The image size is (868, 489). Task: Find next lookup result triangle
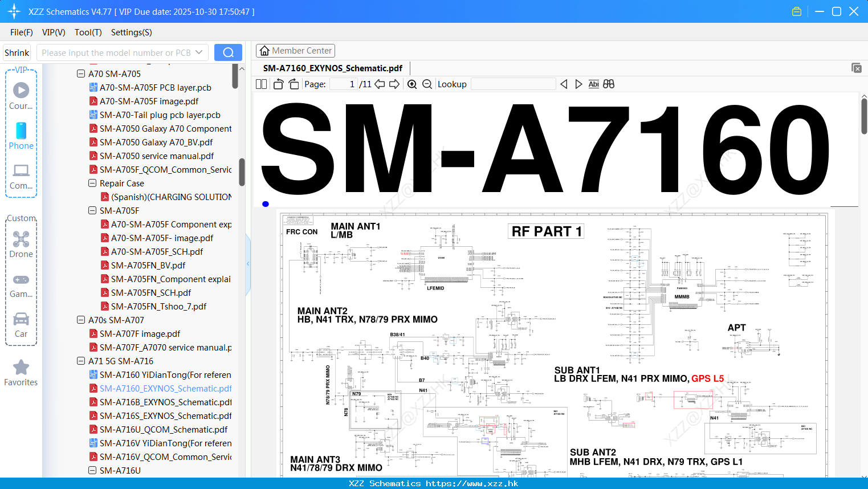pyautogui.click(x=578, y=84)
